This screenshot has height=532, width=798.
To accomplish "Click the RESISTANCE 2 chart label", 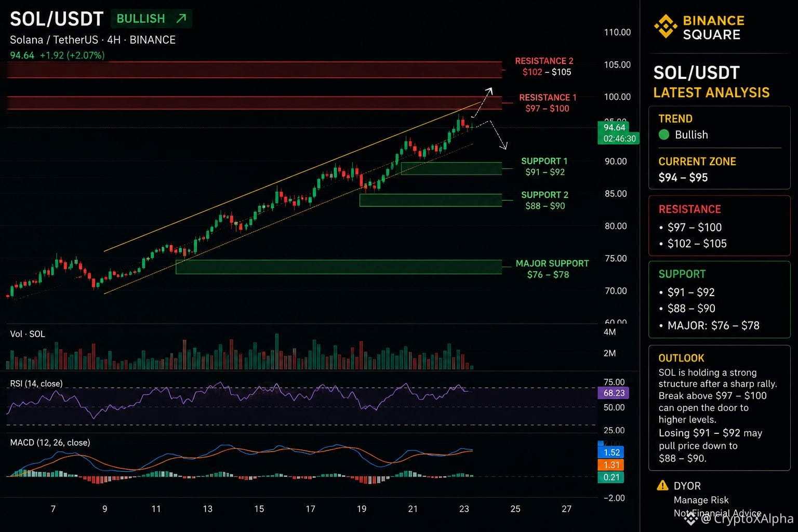I will [x=544, y=61].
